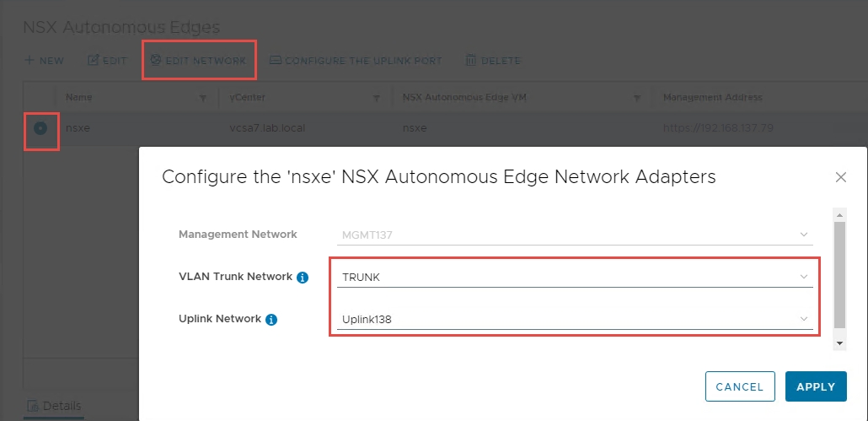
Task: Click the Name column filter icon
Action: click(x=203, y=98)
